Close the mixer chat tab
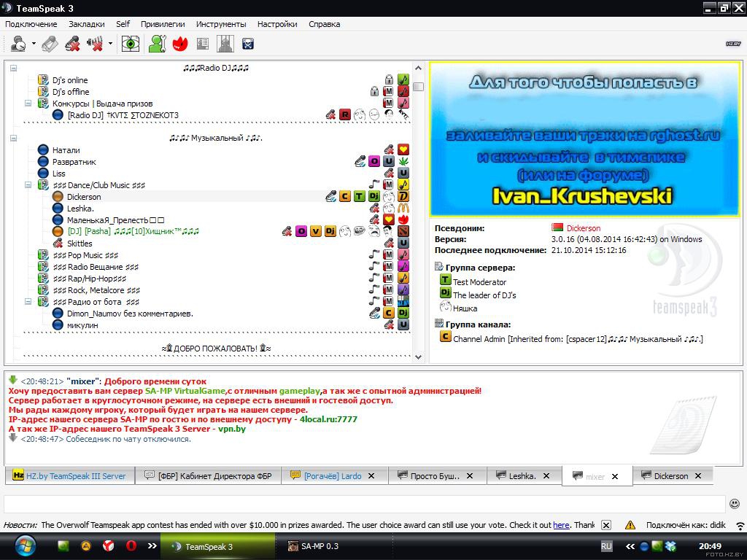The height and width of the screenshot is (560, 747). 615,476
